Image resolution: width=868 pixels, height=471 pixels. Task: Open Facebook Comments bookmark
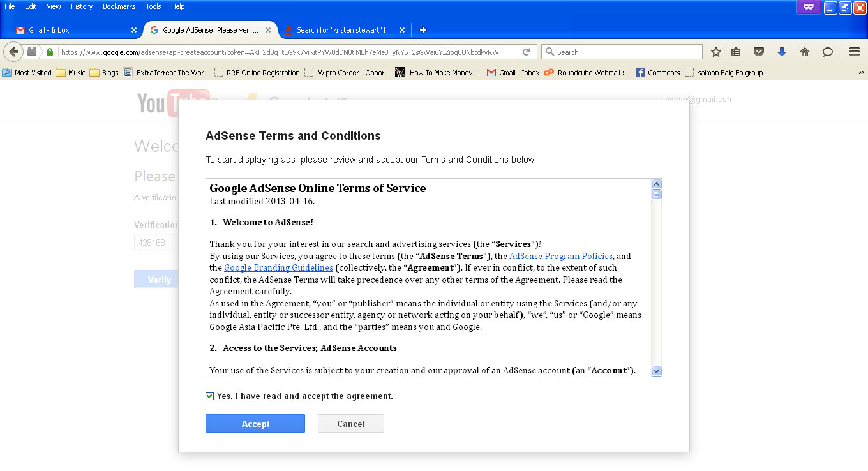pyautogui.click(x=657, y=73)
